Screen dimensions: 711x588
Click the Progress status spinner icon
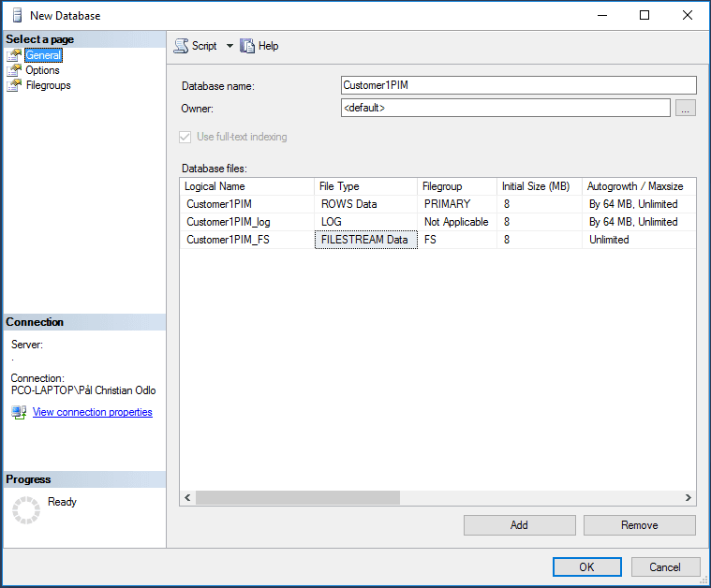[x=26, y=510]
